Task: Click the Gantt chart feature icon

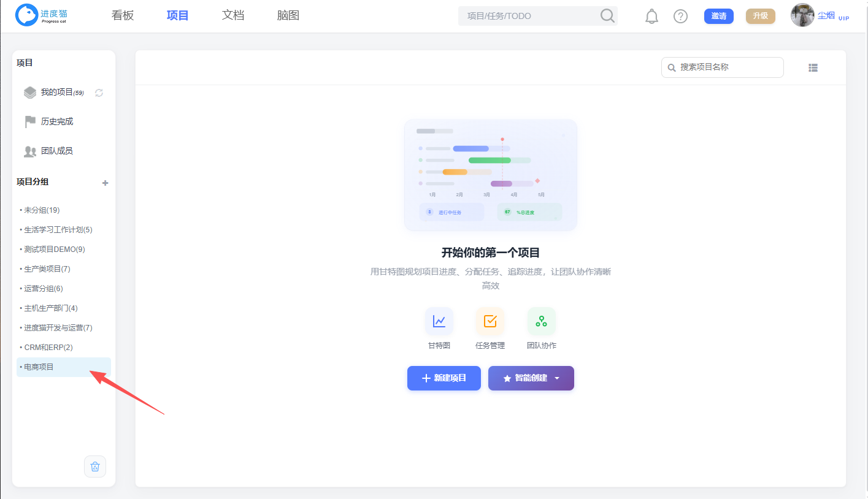Action: pos(439,321)
